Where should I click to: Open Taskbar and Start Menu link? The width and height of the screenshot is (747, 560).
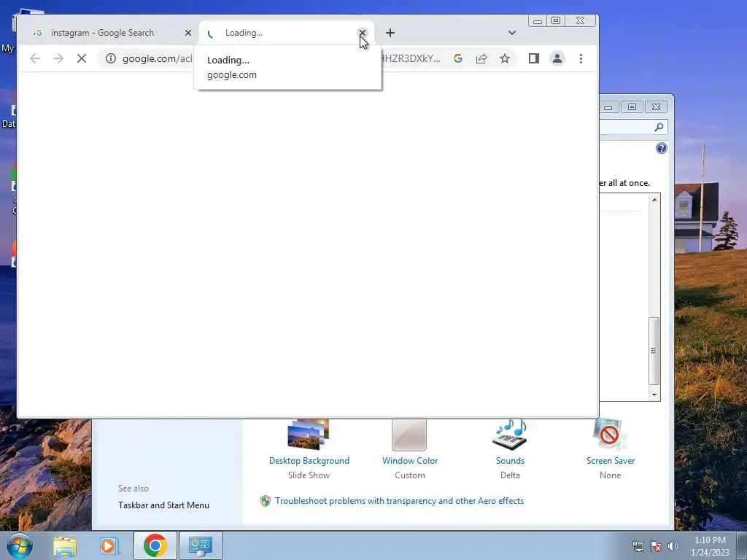[163, 505]
